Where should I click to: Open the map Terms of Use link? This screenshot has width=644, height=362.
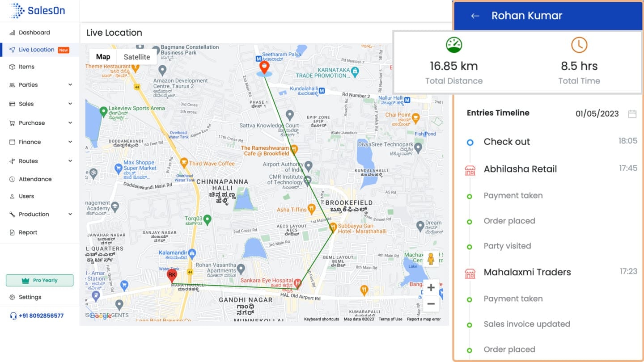point(390,319)
